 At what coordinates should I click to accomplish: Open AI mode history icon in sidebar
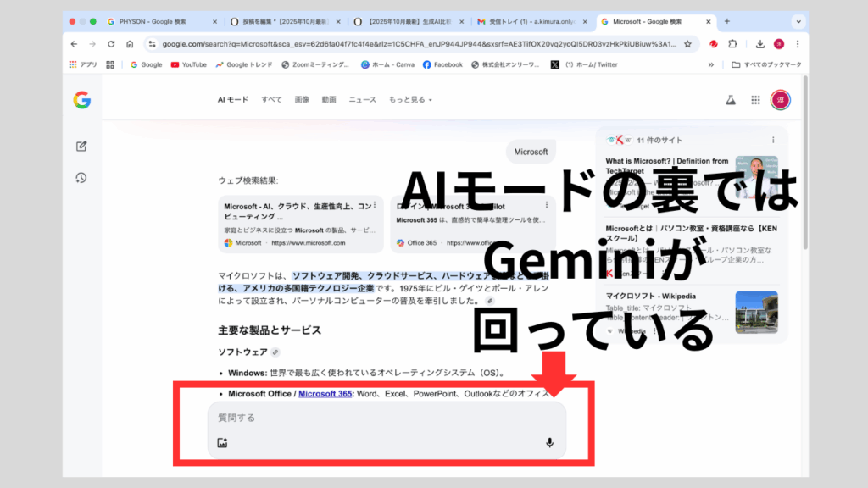tap(81, 177)
